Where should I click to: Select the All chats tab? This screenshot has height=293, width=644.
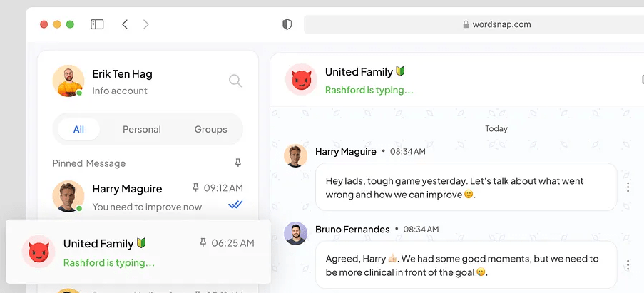[x=78, y=129]
